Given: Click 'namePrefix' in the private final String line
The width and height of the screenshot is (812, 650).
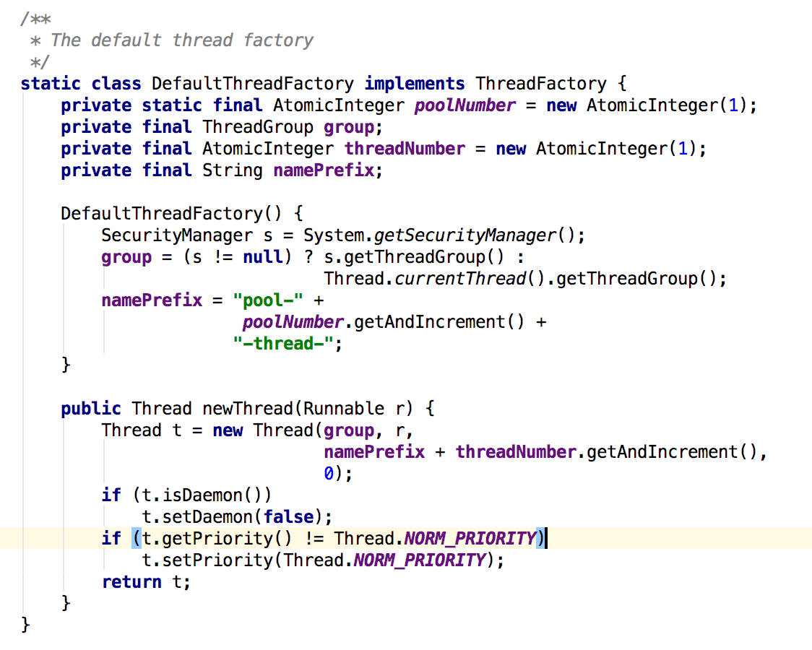Looking at the screenshot, I should pyautogui.click(x=324, y=170).
